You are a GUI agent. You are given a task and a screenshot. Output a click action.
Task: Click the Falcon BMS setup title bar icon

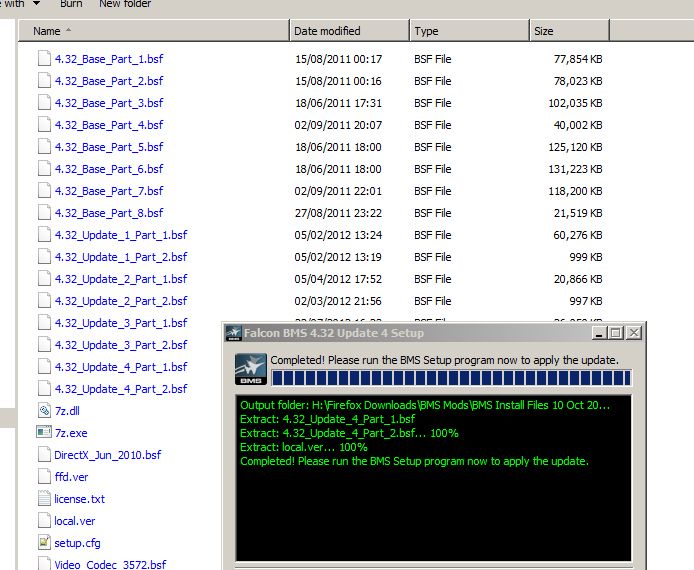click(233, 333)
